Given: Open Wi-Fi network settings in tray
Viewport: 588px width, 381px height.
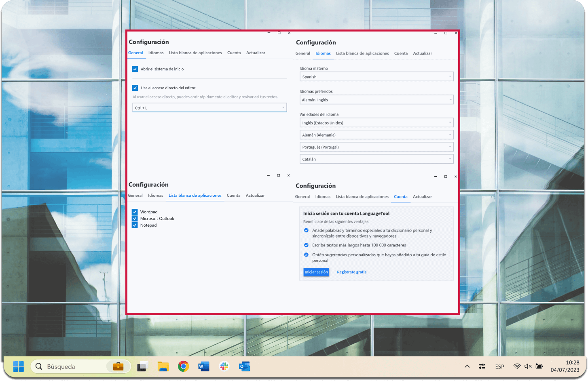Looking at the screenshot, I should coord(517,366).
